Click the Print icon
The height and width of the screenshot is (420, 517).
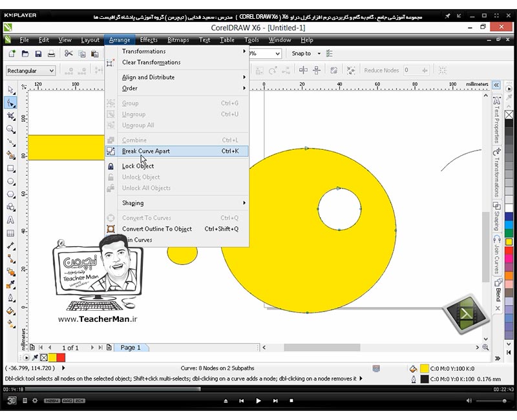coord(52,54)
